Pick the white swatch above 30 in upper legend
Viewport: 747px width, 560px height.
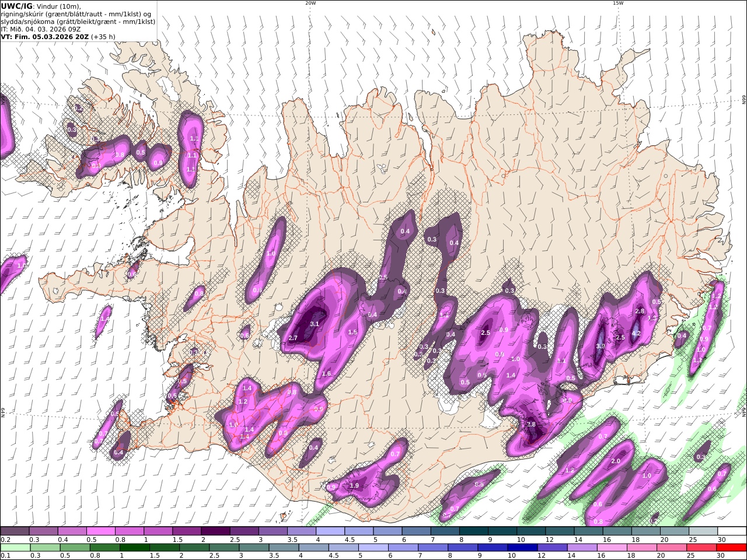[x=732, y=531]
